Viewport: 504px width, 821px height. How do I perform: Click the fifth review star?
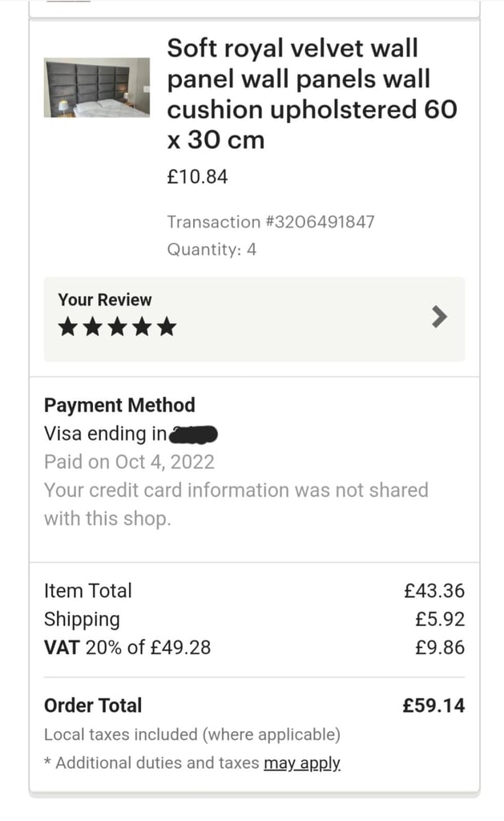click(x=166, y=326)
